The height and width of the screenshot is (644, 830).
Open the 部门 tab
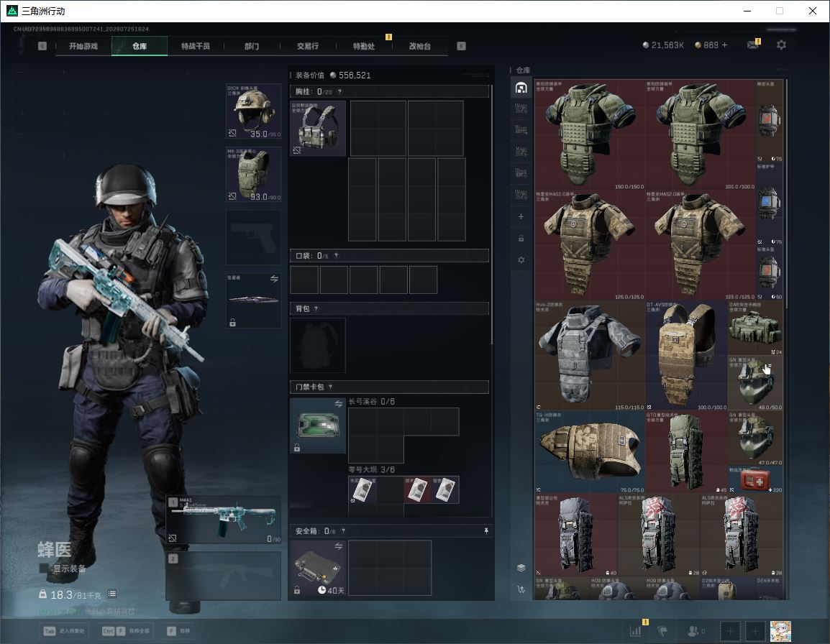click(x=252, y=46)
